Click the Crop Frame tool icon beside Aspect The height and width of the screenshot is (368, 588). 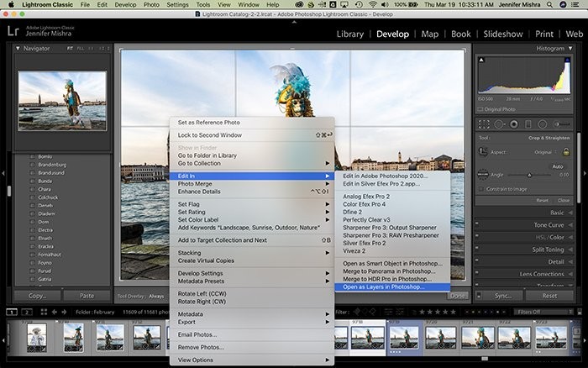483,152
